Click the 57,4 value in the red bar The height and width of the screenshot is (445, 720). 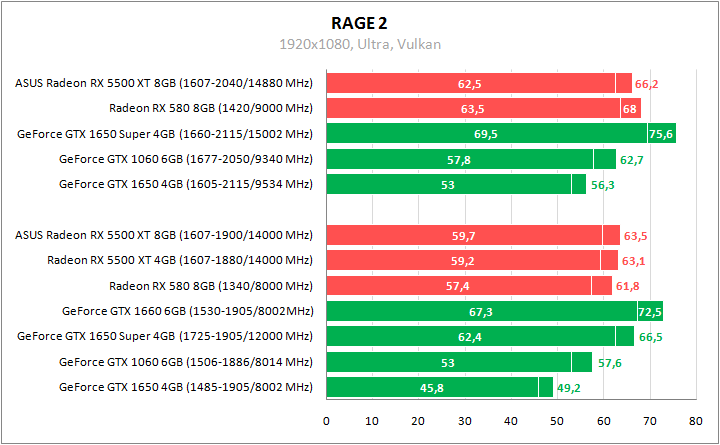point(458,286)
